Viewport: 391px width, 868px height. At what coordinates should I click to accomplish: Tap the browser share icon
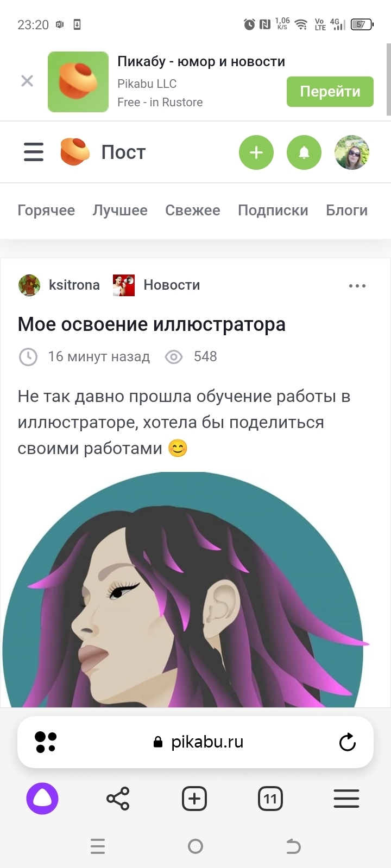pos(118,799)
